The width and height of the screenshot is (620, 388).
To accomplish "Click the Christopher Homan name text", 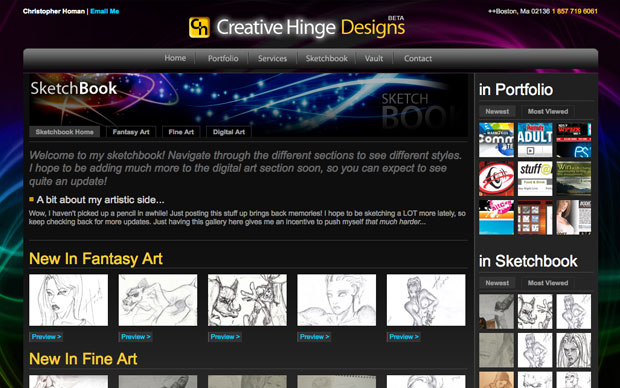I will point(54,11).
